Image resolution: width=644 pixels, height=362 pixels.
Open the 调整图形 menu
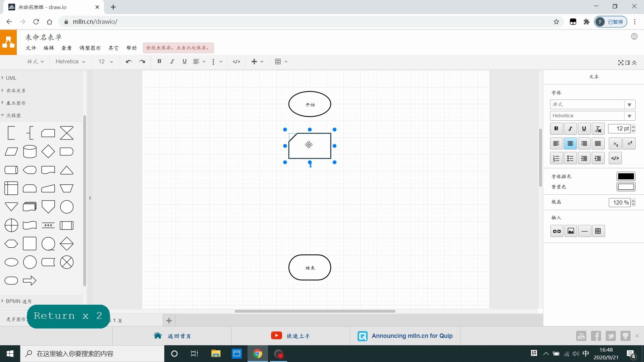coord(90,48)
